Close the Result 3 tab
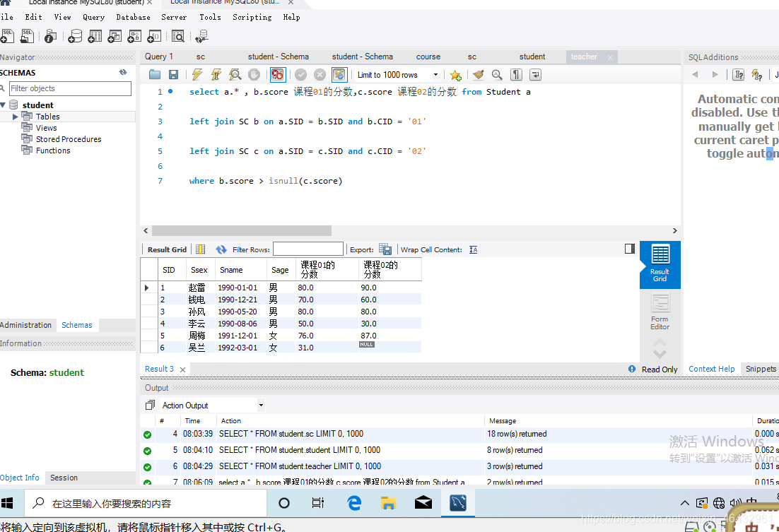Screen dimensions: 779x532 tap(182, 370)
